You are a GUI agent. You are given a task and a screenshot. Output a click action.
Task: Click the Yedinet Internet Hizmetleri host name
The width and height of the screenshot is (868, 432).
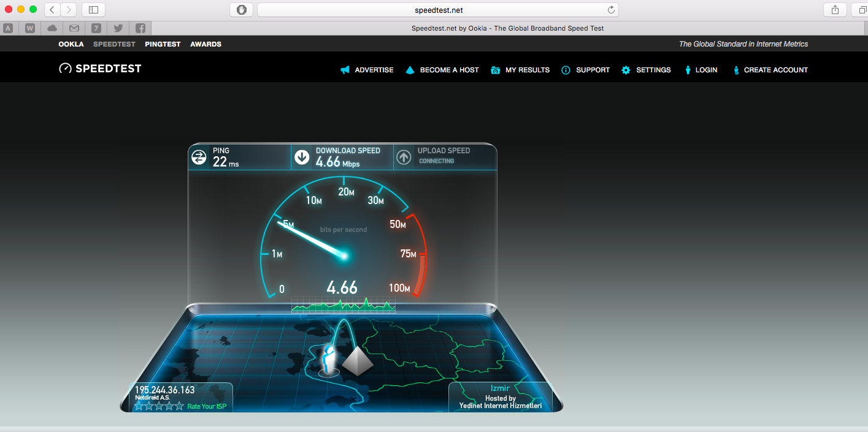point(501,406)
